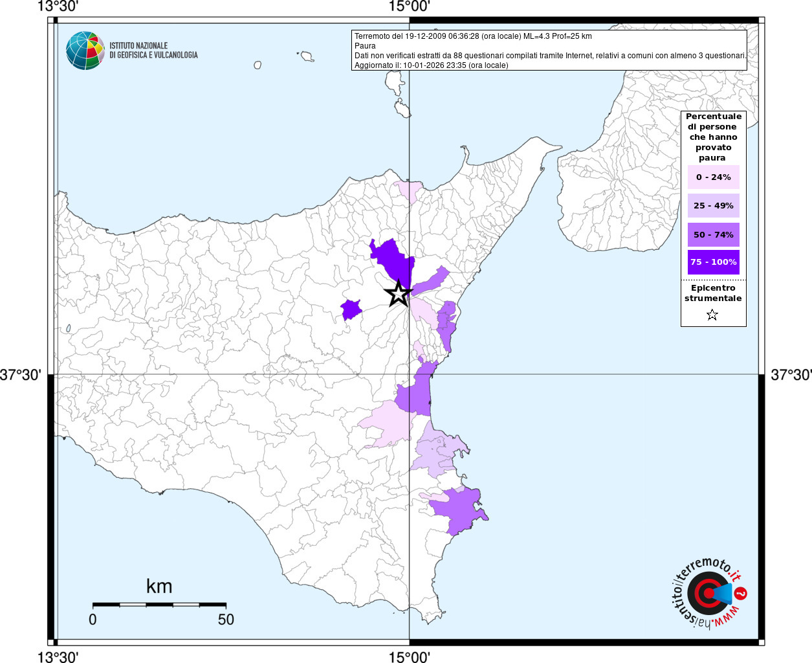Click the star symbol in the legend
Image resolution: width=812 pixels, height=663 pixels.
pyautogui.click(x=712, y=315)
